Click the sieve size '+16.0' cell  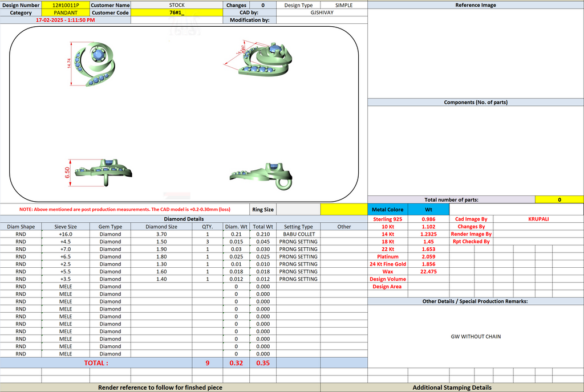(66, 234)
